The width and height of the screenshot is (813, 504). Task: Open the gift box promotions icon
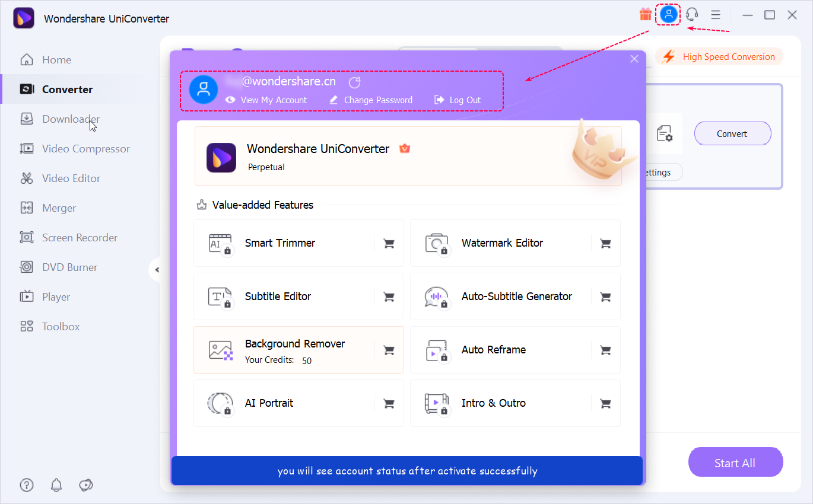pyautogui.click(x=645, y=15)
